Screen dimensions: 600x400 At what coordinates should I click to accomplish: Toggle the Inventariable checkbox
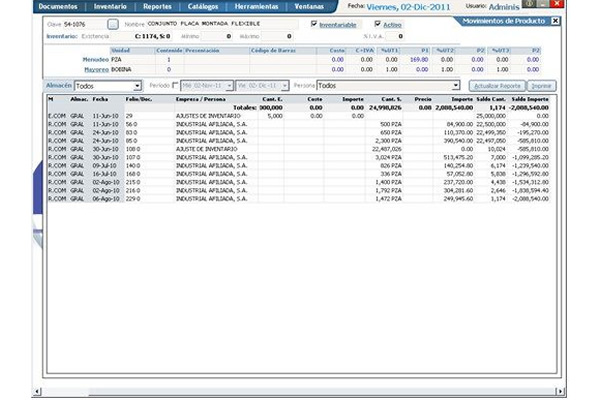pyautogui.click(x=314, y=23)
